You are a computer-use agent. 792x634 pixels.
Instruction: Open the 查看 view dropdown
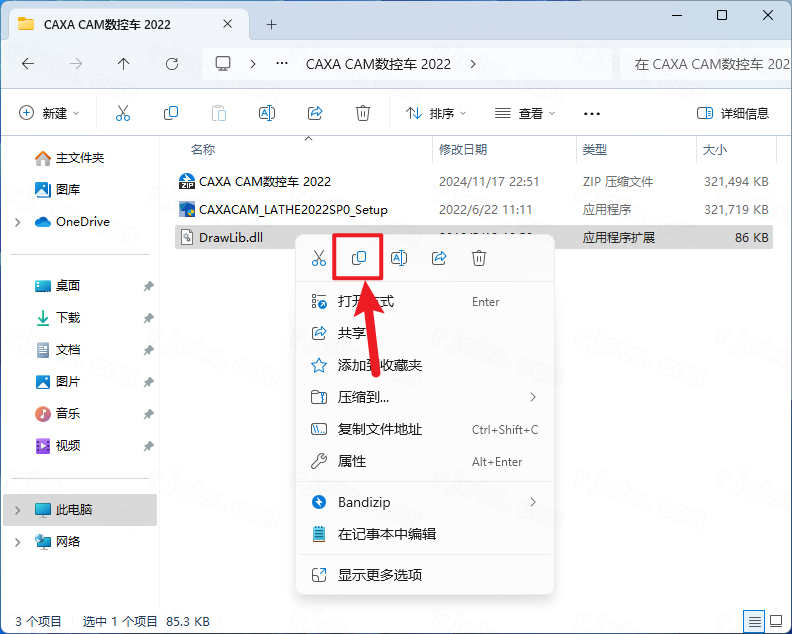(525, 113)
